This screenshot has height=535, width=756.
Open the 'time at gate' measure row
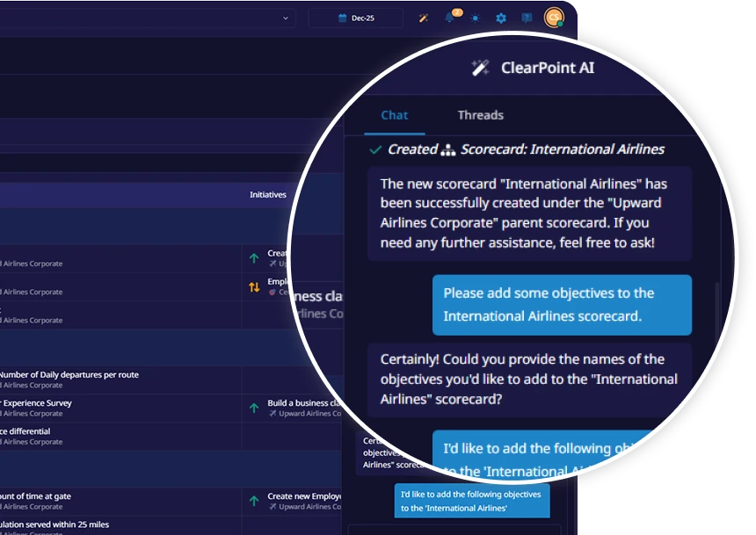coord(35,496)
